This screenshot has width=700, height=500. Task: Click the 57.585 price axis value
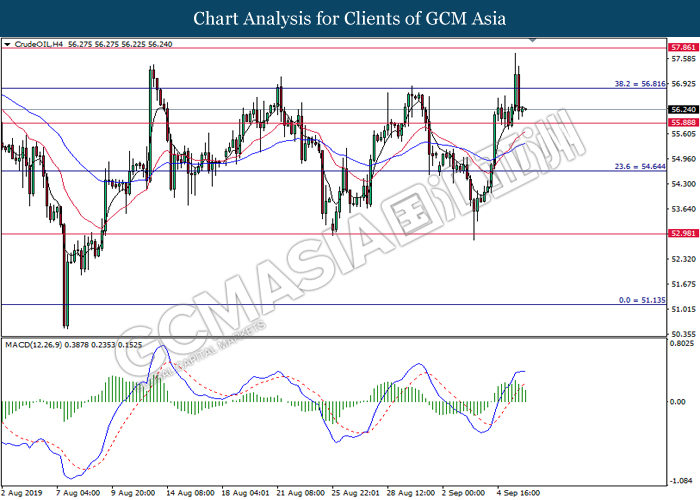[683, 59]
